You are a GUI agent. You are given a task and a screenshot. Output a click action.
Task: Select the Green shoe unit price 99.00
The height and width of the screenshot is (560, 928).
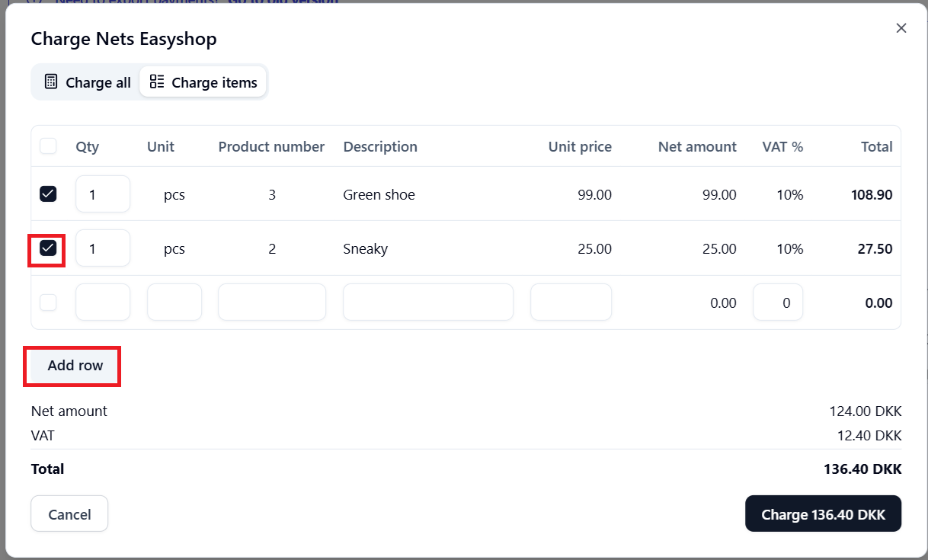[x=594, y=195]
